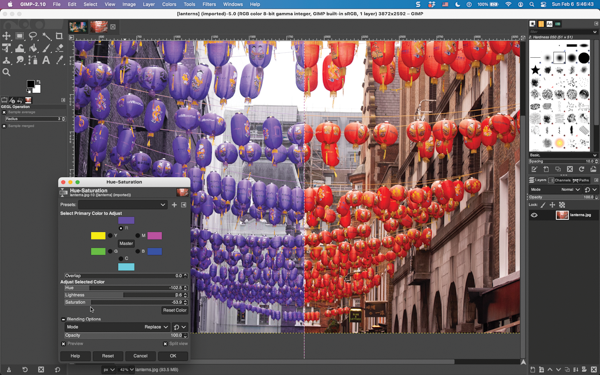The height and width of the screenshot is (375, 600).
Task: Select the Magenta primary color radio
Action: tap(138, 236)
